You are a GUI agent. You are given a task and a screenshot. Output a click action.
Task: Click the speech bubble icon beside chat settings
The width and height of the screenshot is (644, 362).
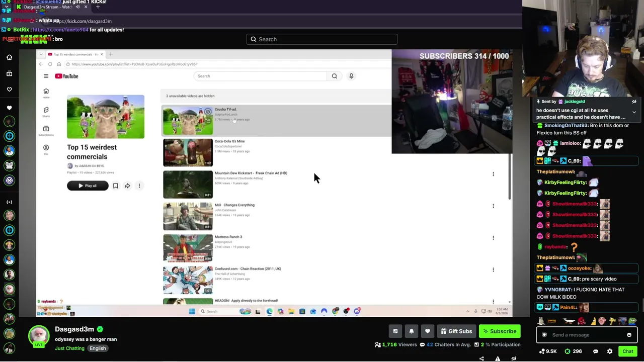pos(596,351)
